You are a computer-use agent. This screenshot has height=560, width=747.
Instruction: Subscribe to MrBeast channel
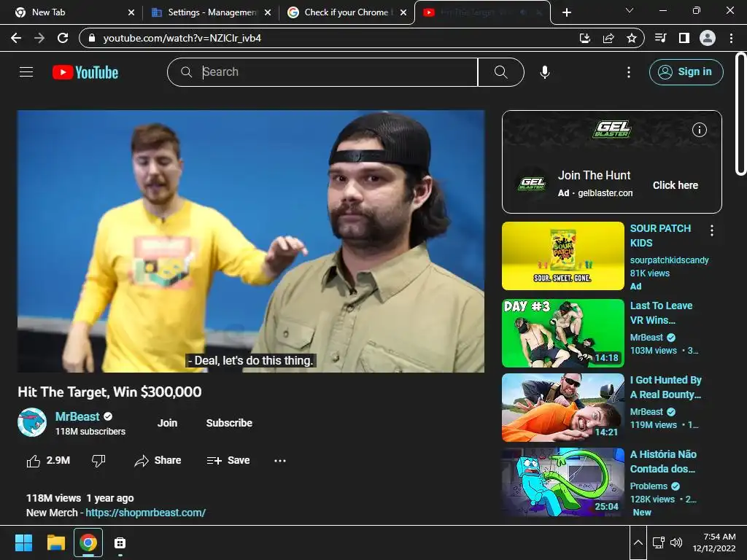click(x=229, y=423)
